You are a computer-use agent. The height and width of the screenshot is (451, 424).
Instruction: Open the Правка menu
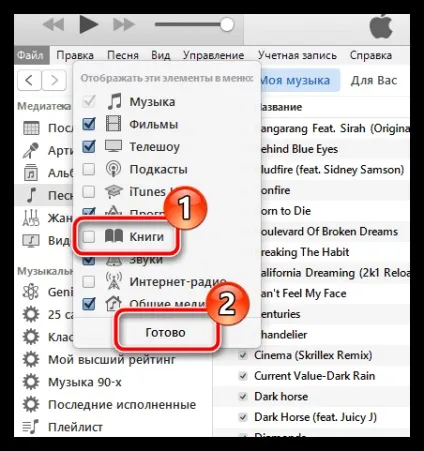[x=75, y=55]
